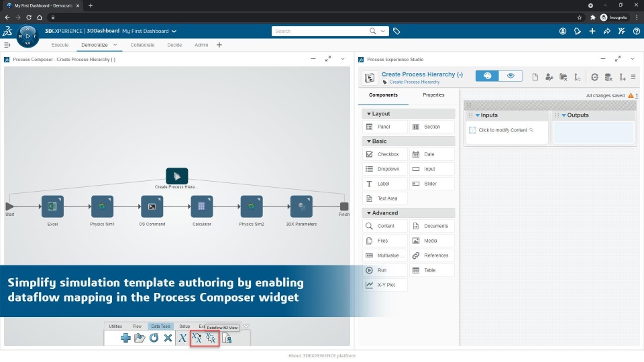
Task: Click the share arrow icon in top bar
Action: pyautogui.click(x=606, y=32)
